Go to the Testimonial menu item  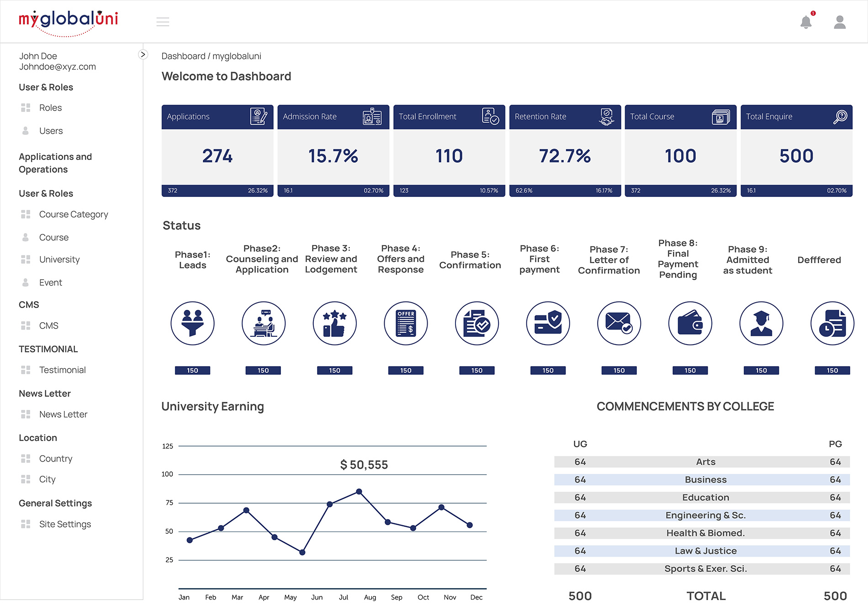pos(63,370)
